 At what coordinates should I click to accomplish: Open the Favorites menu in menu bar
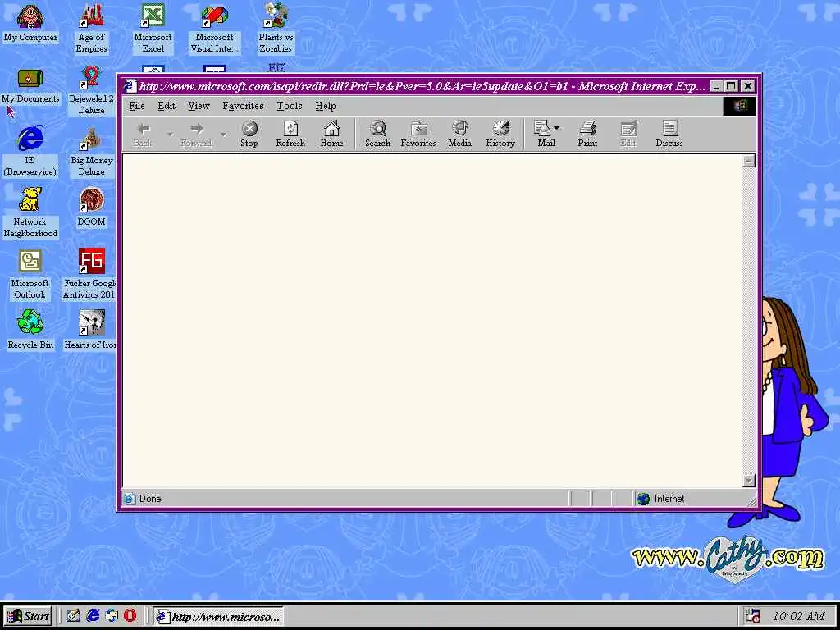pos(243,106)
